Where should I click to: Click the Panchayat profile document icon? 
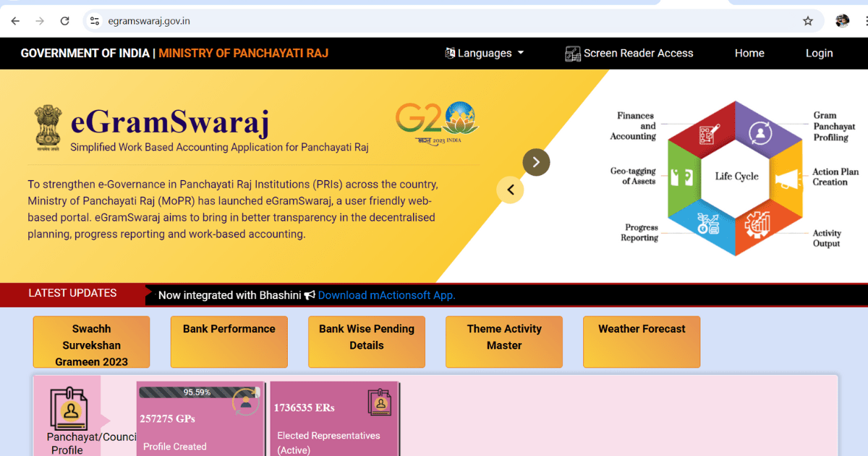click(x=69, y=408)
